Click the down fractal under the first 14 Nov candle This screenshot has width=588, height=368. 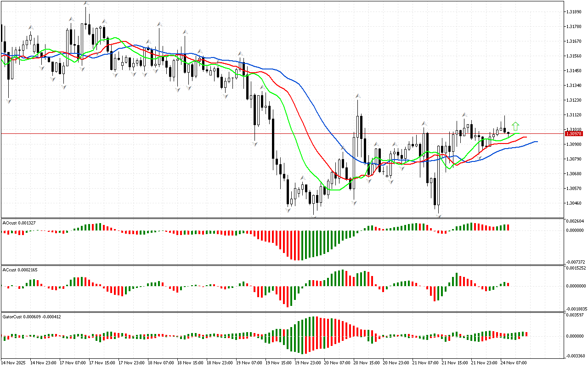point(8,101)
